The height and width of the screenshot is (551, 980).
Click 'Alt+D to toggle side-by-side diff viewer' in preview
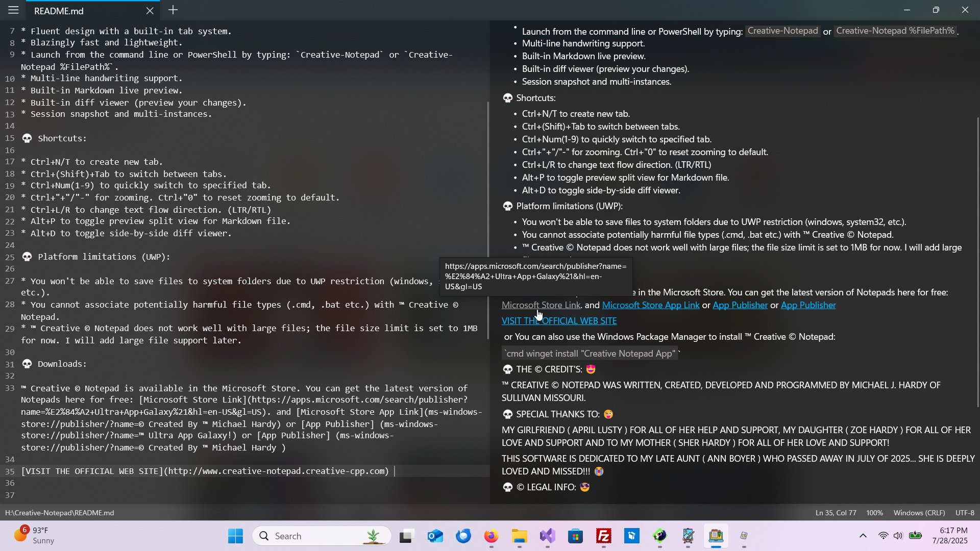coord(601,190)
